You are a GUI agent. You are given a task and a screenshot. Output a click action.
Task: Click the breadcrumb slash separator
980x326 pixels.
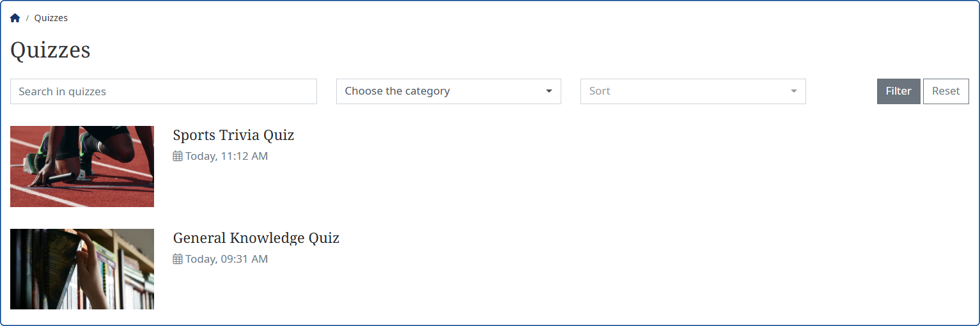pyautogui.click(x=27, y=18)
